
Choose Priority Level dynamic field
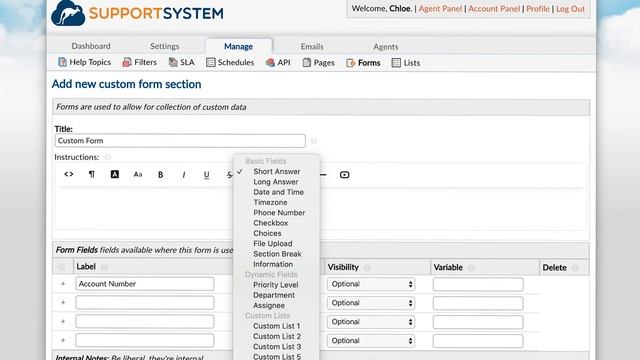276,285
